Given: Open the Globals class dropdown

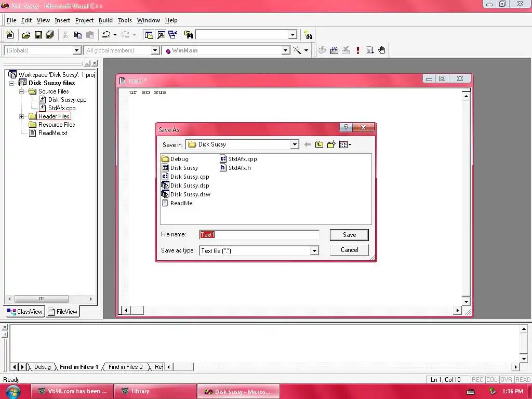Looking at the screenshot, I should coord(77,50).
